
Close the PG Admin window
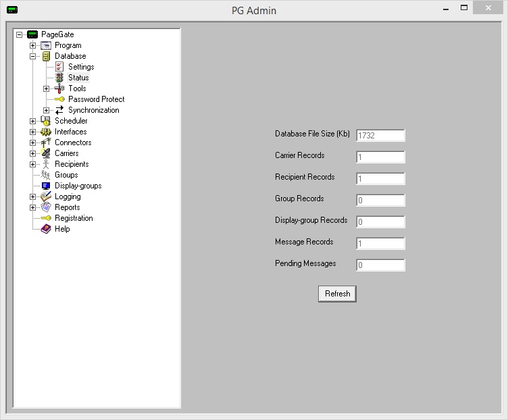488,8
